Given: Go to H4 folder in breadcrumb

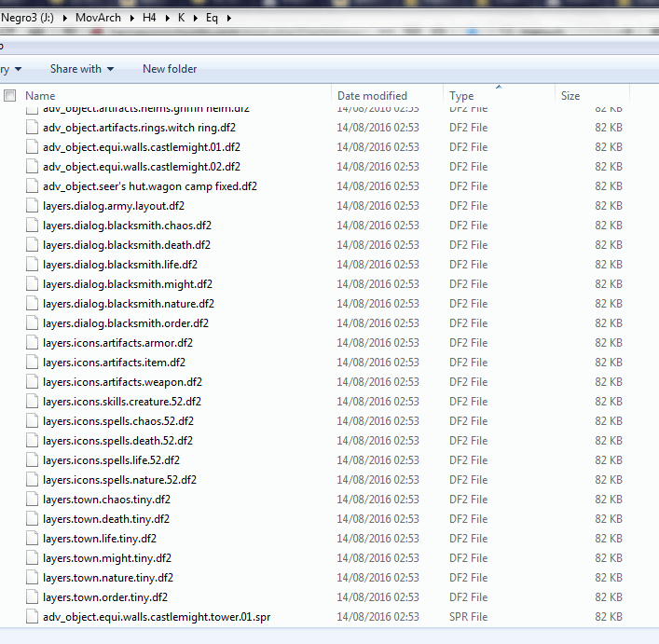Looking at the screenshot, I should [x=149, y=18].
